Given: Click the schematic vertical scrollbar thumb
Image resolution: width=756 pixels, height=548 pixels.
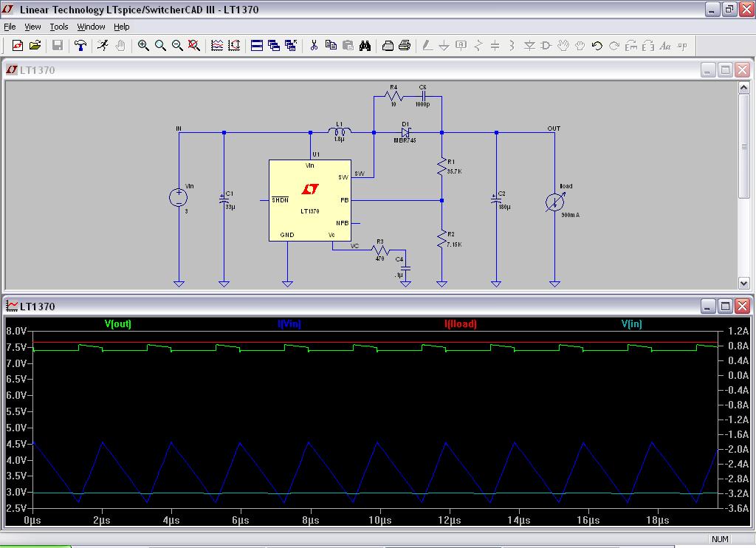Looking at the screenshot, I should [x=743, y=146].
